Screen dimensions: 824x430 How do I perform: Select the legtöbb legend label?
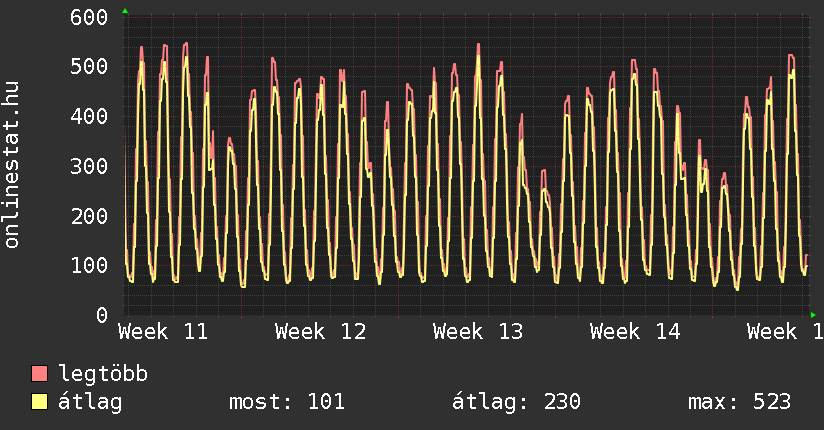pos(103,374)
